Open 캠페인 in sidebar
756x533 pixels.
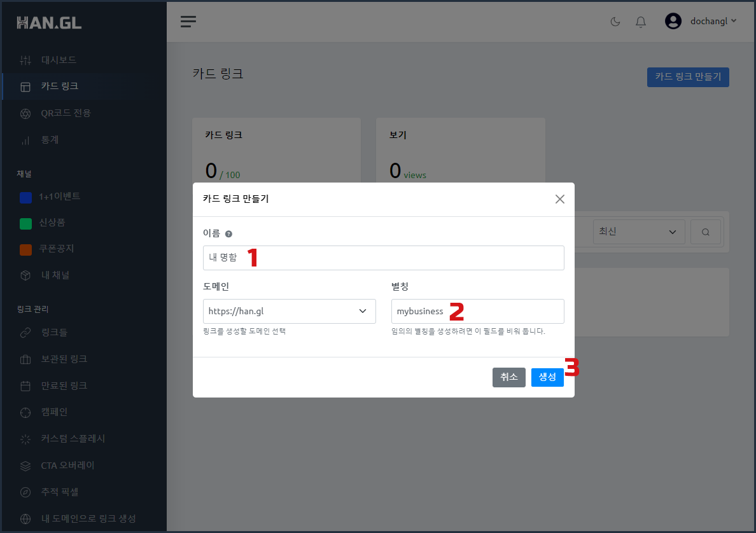point(54,412)
